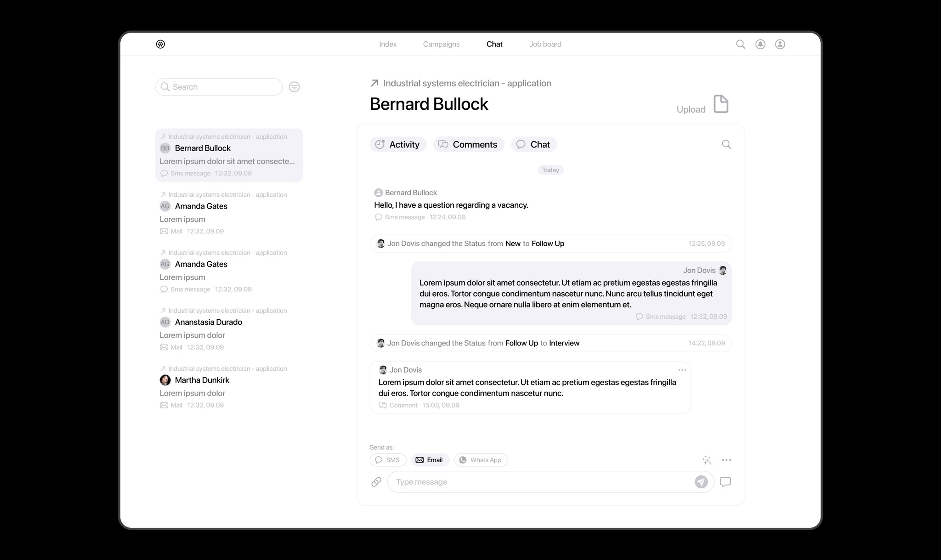Select Email as send method
The width and height of the screenshot is (941, 560).
pyautogui.click(x=430, y=460)
